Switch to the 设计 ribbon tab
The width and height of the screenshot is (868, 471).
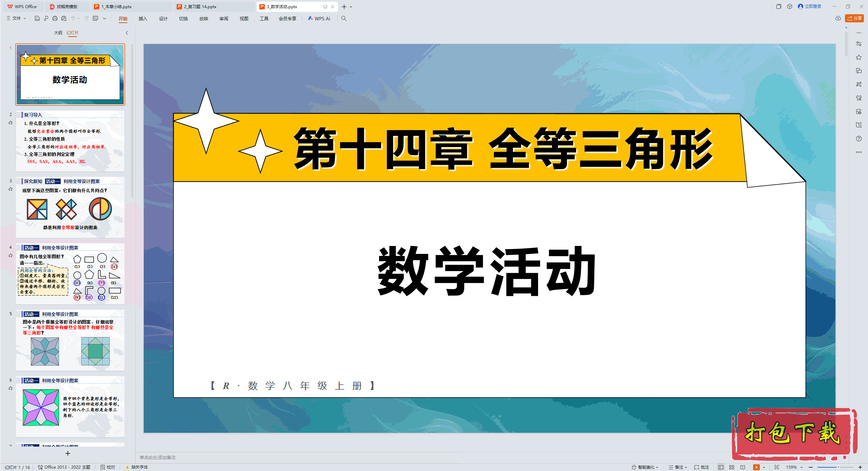pos(163,19)
